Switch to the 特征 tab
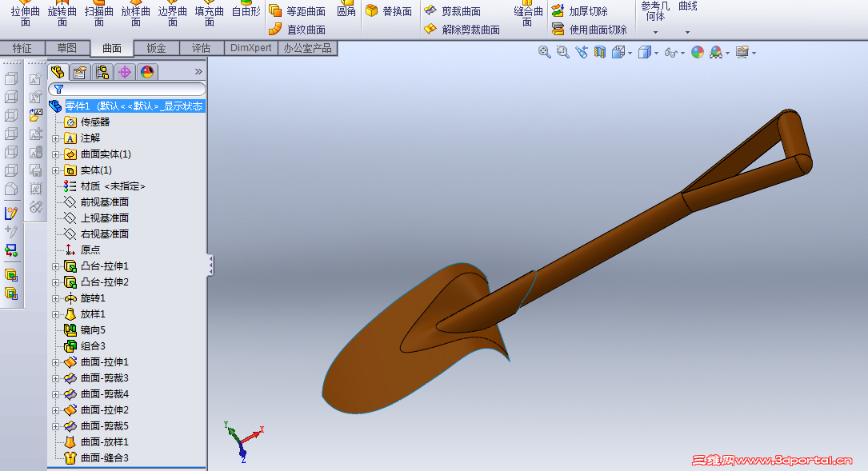Viewport: 868px width, 471px height. (x=22, y=48)
